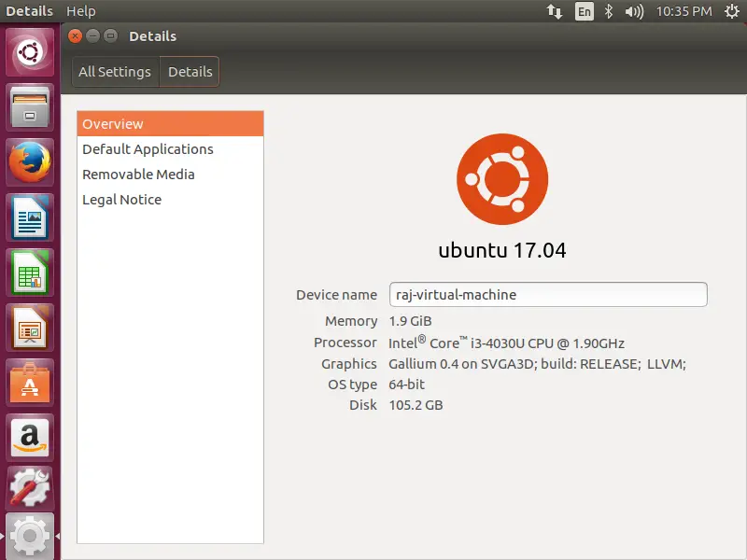
Task: Open the network connections indicator
Action: (x=555, y=11)
